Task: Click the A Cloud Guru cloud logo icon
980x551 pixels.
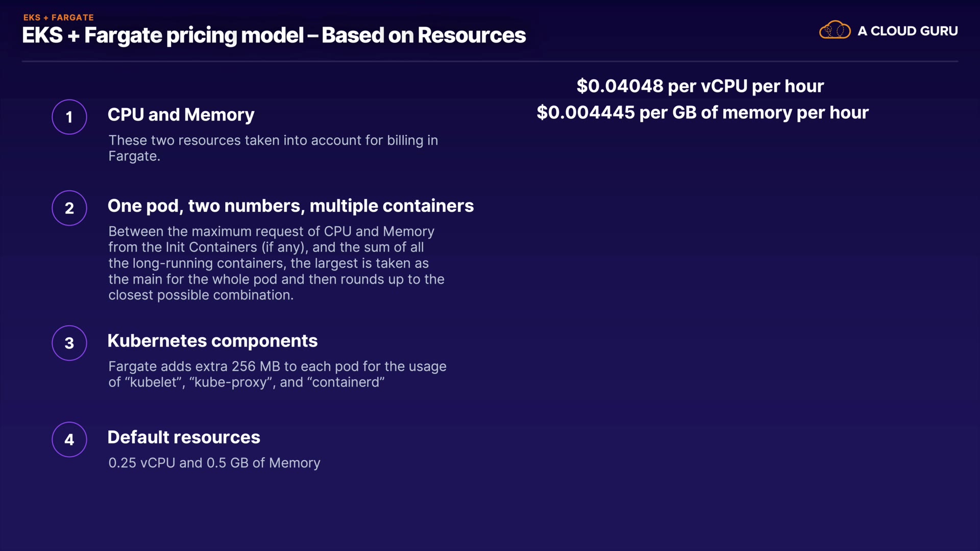Action: click(x=835, y=30)
